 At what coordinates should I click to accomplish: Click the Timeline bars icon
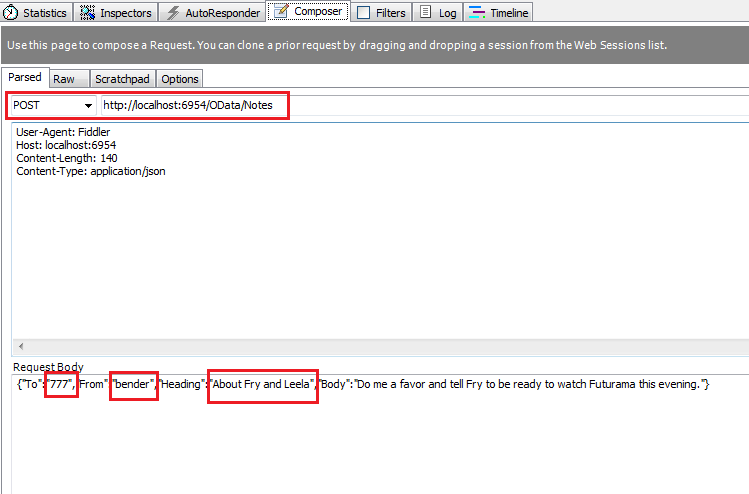pyautogui.click(x=477, y=12)
